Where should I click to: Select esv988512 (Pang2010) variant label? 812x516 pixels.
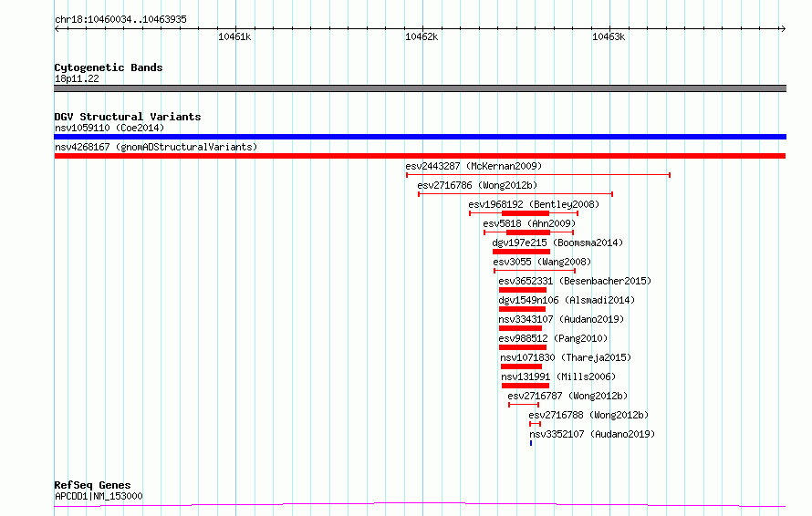pyautogui.click(x=553, y=338)
